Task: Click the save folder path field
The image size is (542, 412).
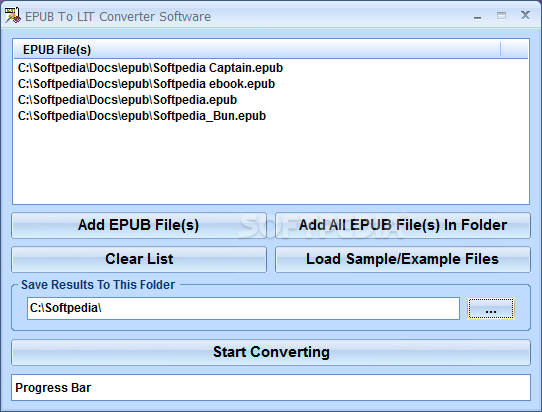Action: click(243, 308)
